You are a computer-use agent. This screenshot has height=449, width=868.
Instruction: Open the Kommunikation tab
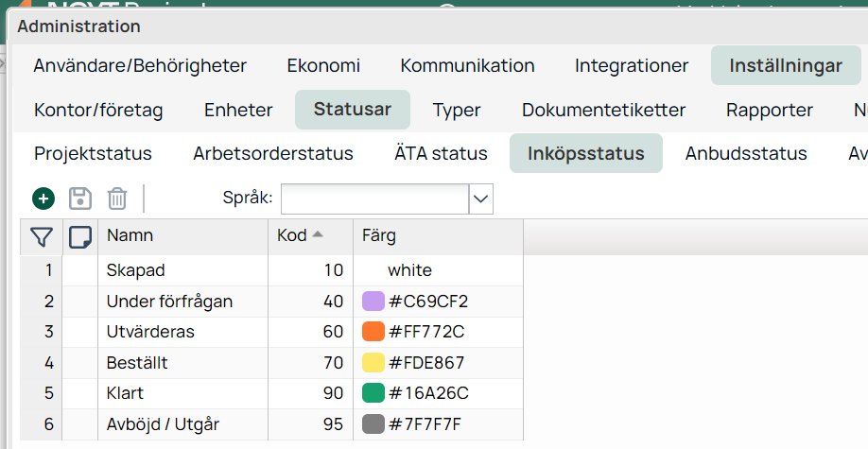pos(467,65)
